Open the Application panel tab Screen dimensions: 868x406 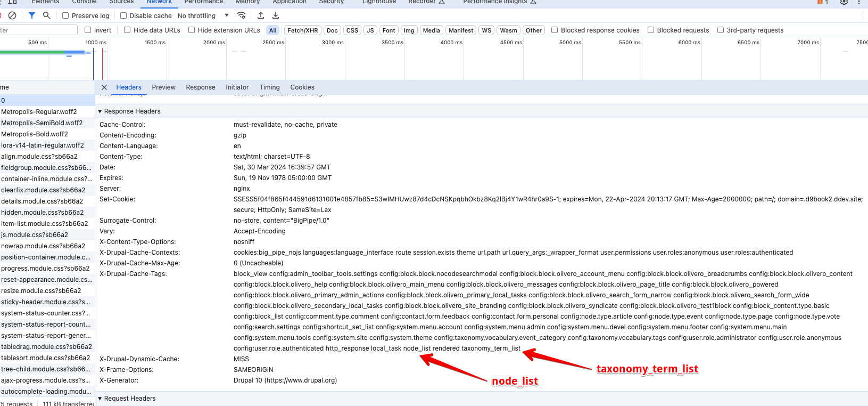click(290, 2)
